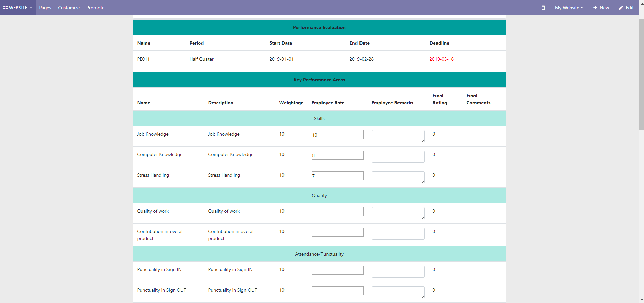Expand the My Website dropdown

point(569,8)
